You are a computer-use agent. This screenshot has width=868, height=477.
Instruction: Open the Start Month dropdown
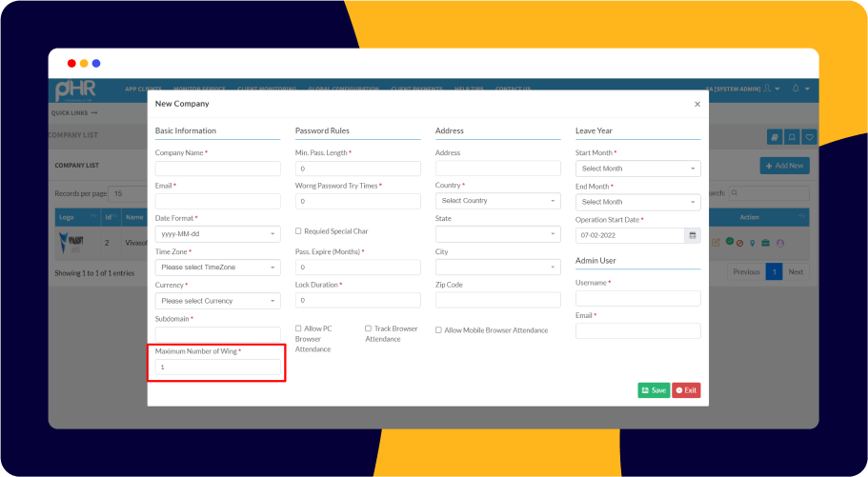[637, 169]
